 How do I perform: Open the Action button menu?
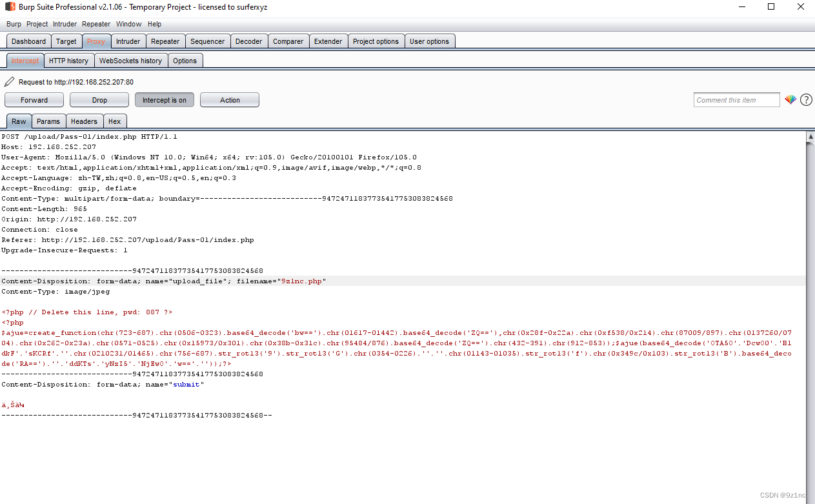coord(230,100)
